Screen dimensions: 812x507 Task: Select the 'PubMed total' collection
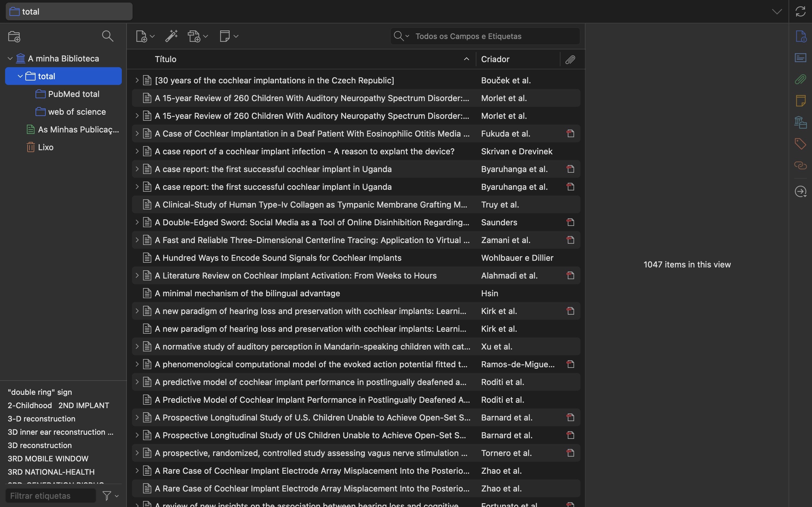74,94
